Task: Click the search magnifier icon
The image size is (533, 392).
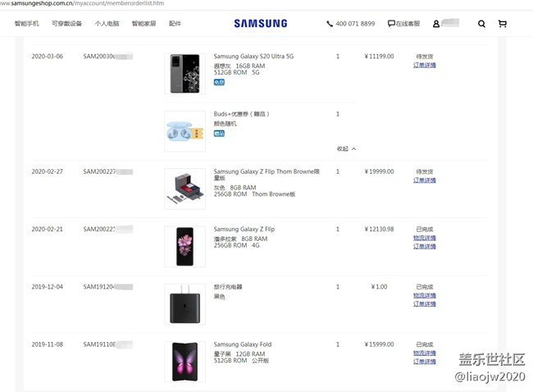Action: (x=481, y=24)
